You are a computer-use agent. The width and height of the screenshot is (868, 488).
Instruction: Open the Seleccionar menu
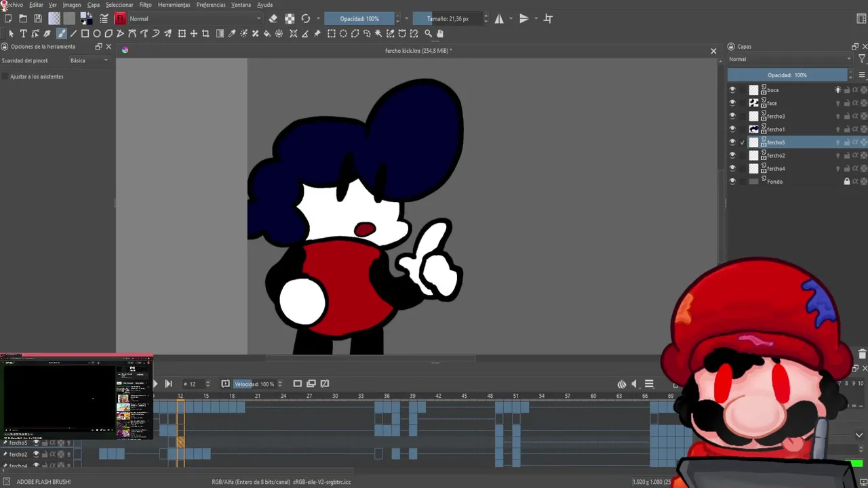coord(119,5)
